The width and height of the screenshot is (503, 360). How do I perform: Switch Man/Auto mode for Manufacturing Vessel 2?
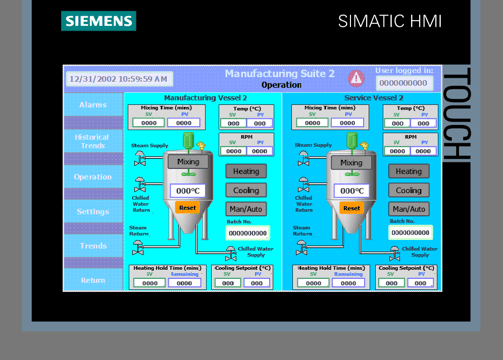coord(246,209)
